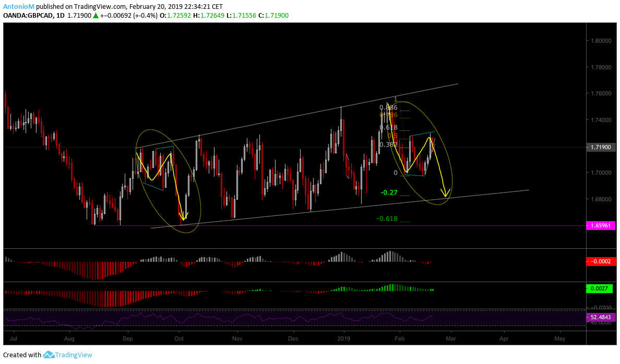Click the 1.78000 price axis label
The image size is (620, 364).
point(601,67)
